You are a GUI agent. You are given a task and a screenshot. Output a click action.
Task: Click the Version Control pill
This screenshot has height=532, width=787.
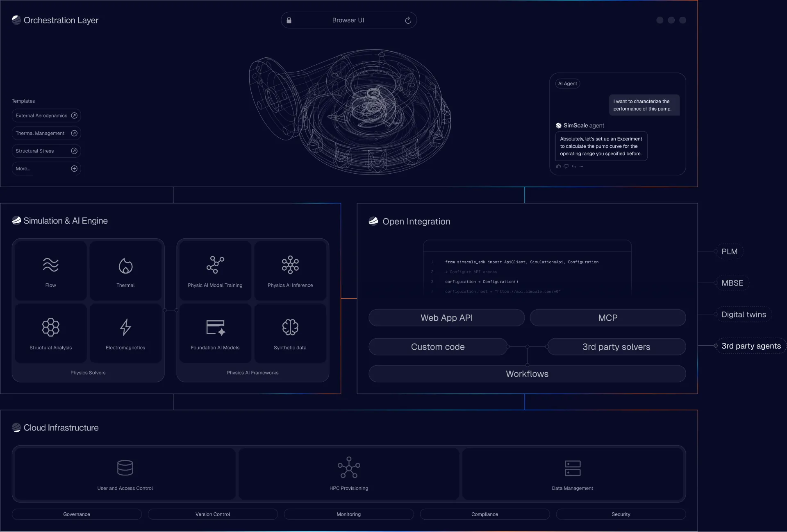[x=213, y=514]
